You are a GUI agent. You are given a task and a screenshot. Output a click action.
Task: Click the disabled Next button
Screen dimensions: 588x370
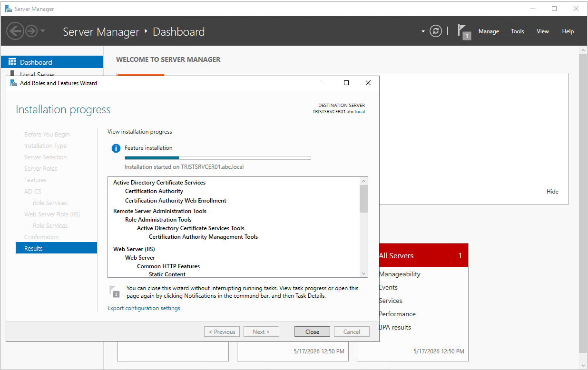(261, 332)
